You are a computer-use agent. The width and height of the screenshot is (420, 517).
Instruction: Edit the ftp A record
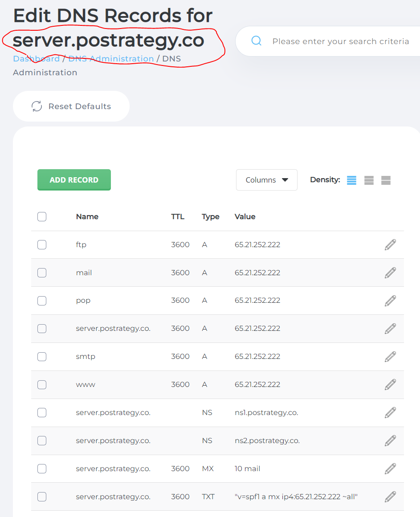pyautogui.click(x=390, y=244)
